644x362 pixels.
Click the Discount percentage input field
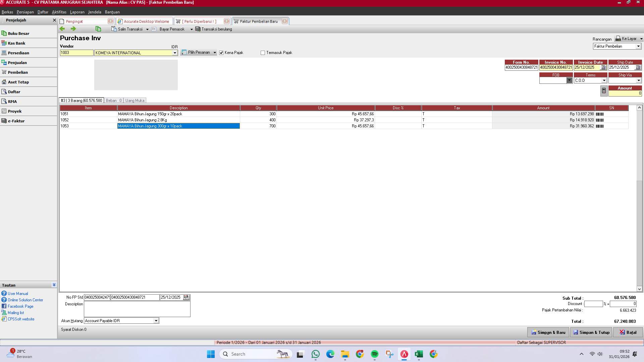pos(593,304)
